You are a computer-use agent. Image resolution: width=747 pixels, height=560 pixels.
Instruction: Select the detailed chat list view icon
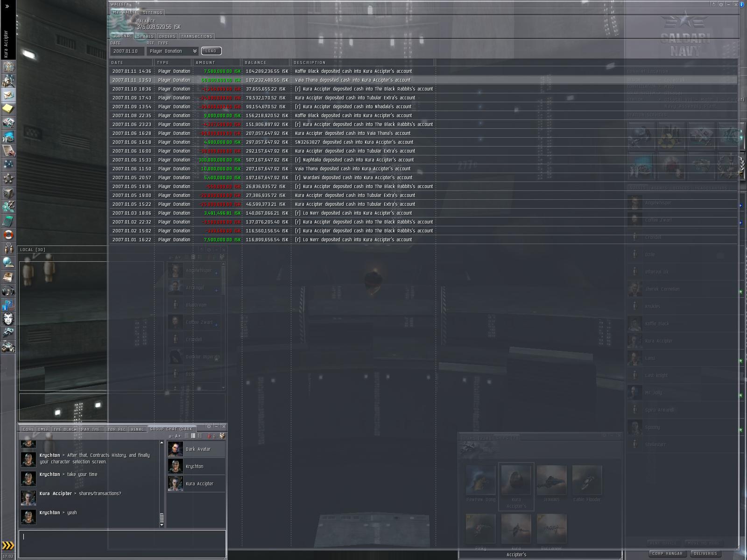click(x=200, y=436)
